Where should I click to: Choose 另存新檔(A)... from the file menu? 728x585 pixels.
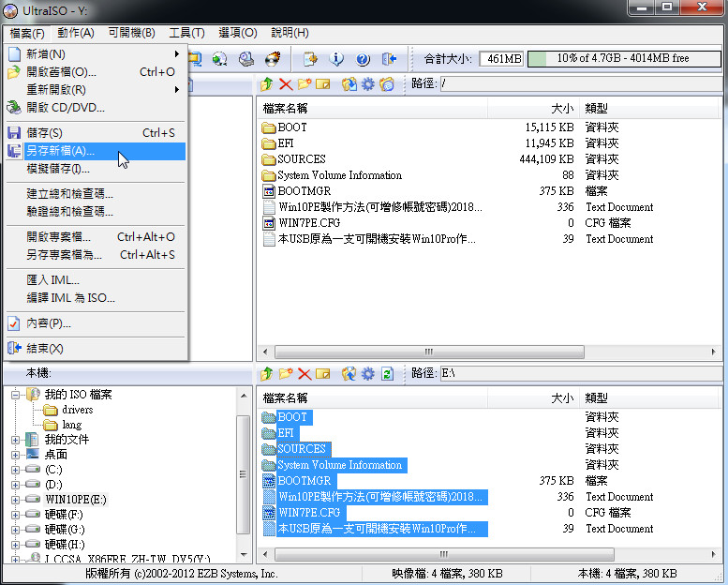coord(96,151)
